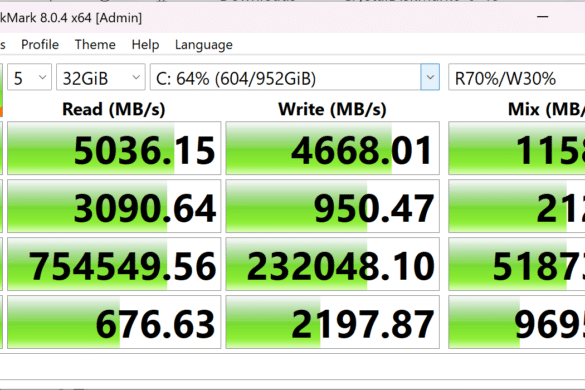Screen dimensions: 585x390
Task: Open the Language menu
Action: pyautogui.click(x=204, y=45)
